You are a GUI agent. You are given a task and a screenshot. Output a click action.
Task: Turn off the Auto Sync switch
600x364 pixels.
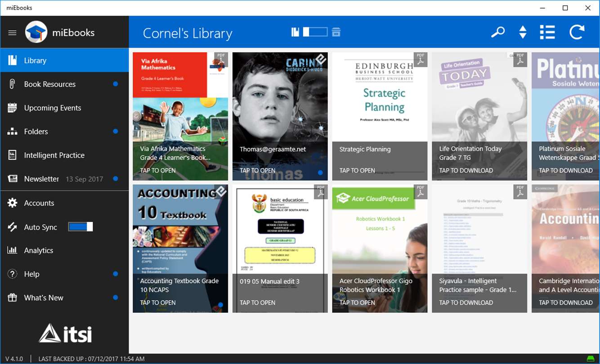(x=81, y=227)
